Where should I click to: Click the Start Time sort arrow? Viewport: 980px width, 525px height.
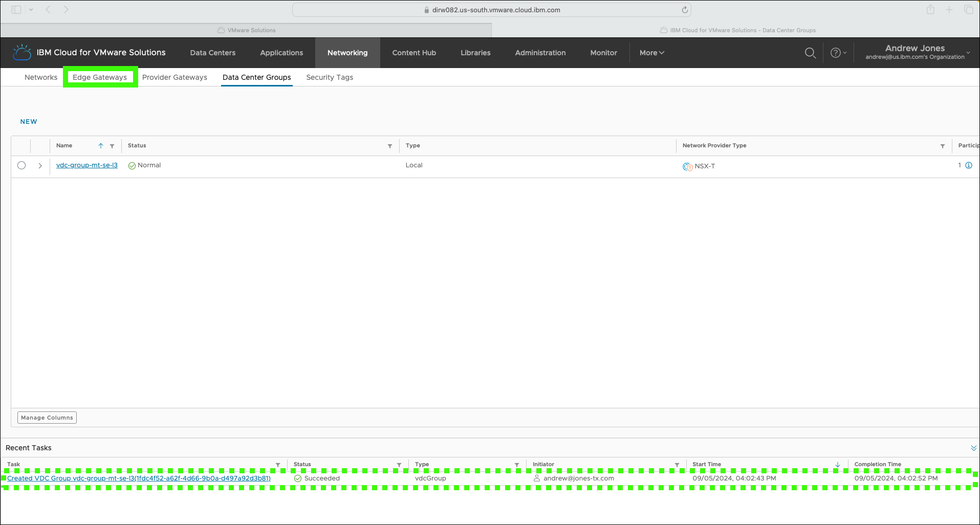838,465
